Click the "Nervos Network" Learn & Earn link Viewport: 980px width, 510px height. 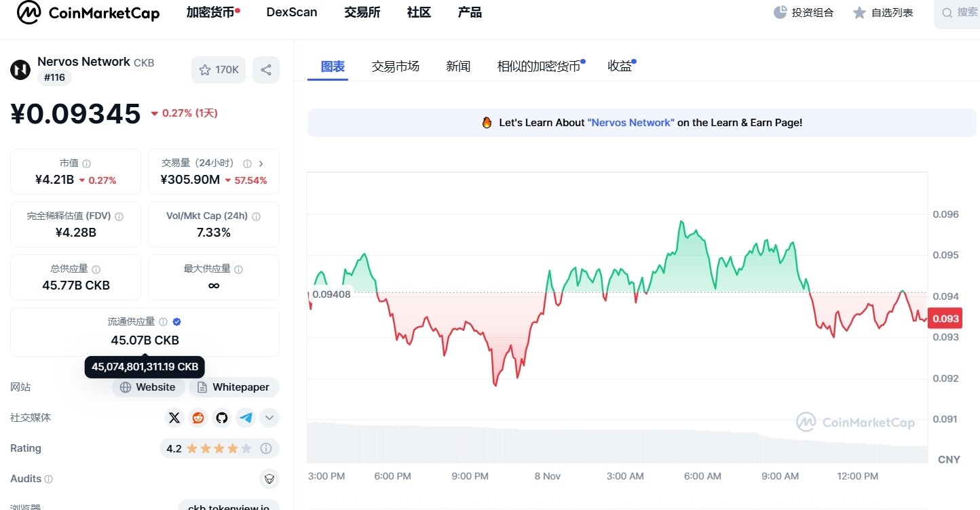tap(631, 123)
